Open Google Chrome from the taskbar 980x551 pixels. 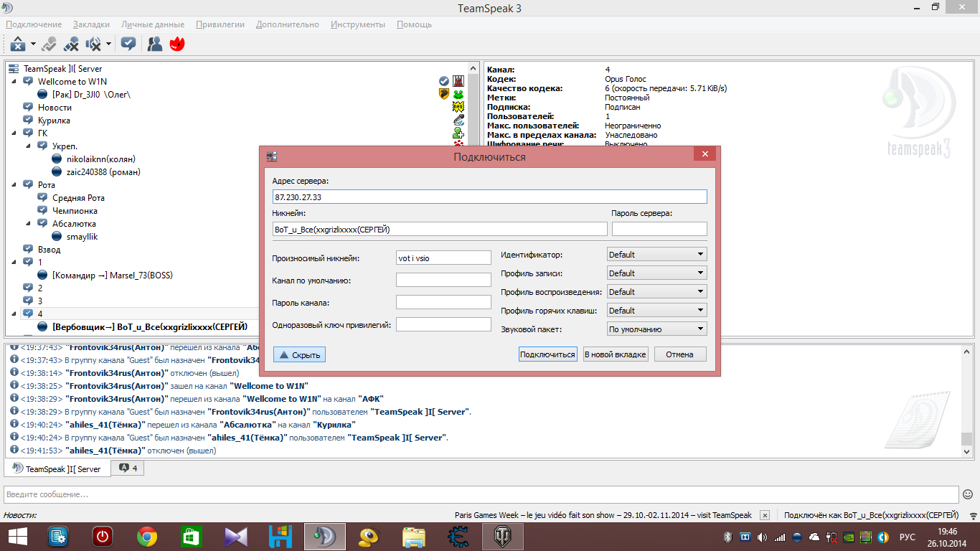coord(147,537)
